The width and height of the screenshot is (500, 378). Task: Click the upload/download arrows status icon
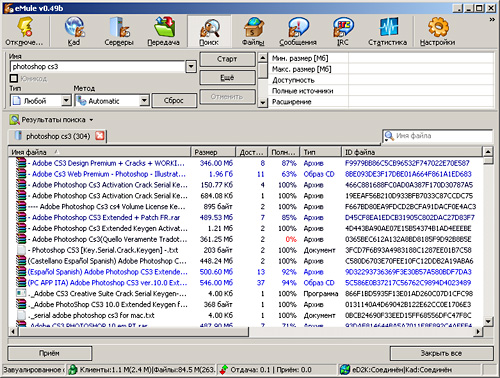tap(224, 370)
